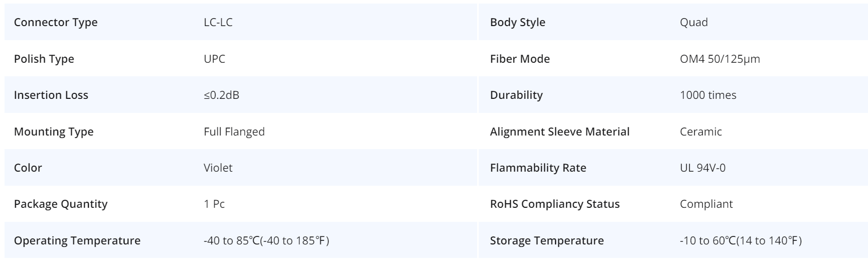
Task: Select the UL 94V-0 flammability value
Action: coord(702,168)
